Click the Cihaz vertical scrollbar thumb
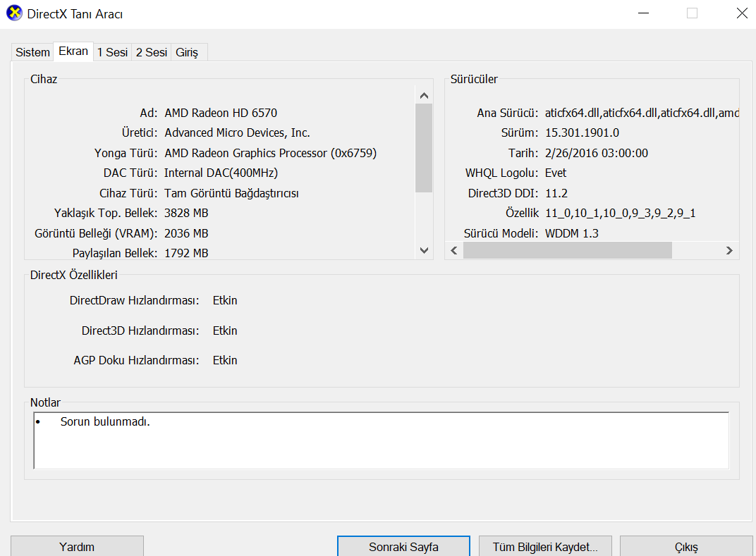This screenshot has width=756, height=556. [425, 148]
